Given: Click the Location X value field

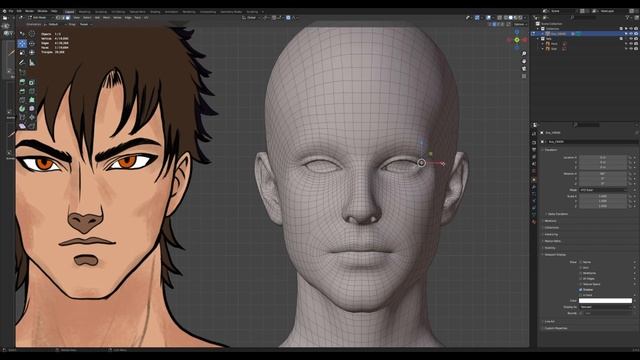Looking at the screenshot, I should tap(603, 158).
